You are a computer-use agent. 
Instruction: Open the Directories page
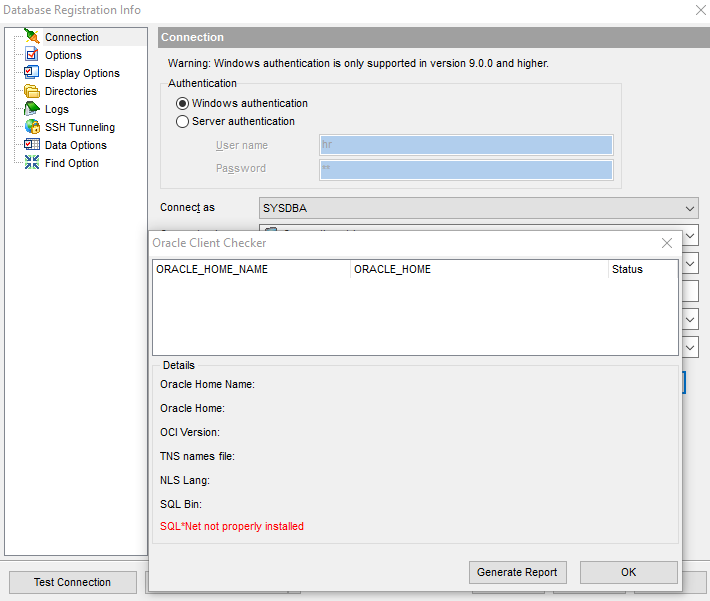coord(71,91)
